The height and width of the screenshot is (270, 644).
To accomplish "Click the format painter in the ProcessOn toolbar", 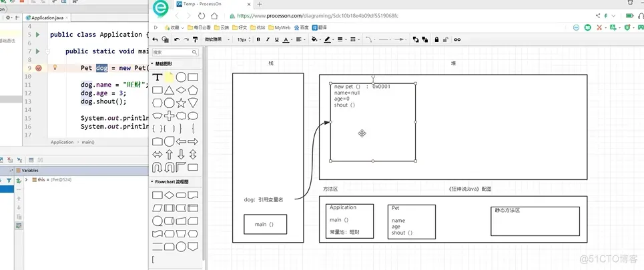I will [196, 39].
